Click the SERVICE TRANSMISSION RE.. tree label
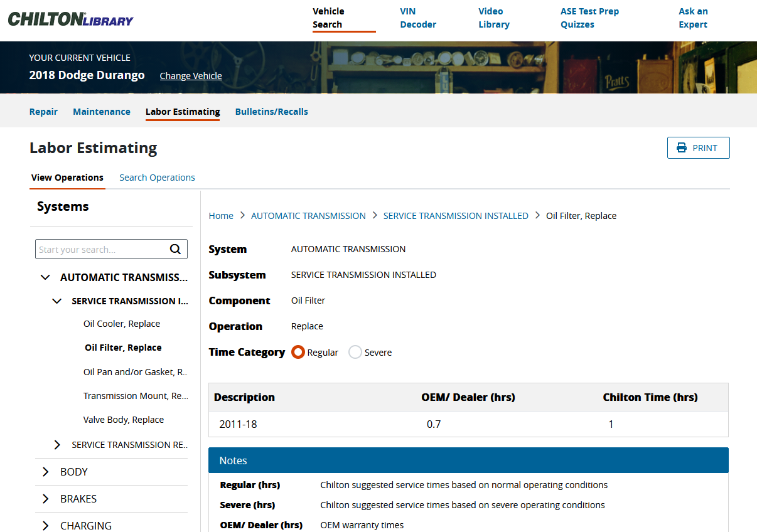Viewport: 757px width, 532px height. click(130, 445)
